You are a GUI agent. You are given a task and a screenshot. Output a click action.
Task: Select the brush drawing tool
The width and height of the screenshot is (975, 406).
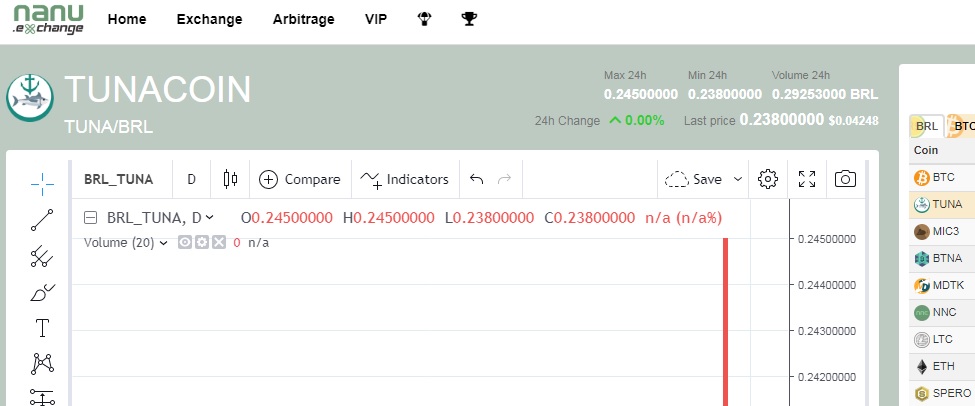(x=42, y=292)
